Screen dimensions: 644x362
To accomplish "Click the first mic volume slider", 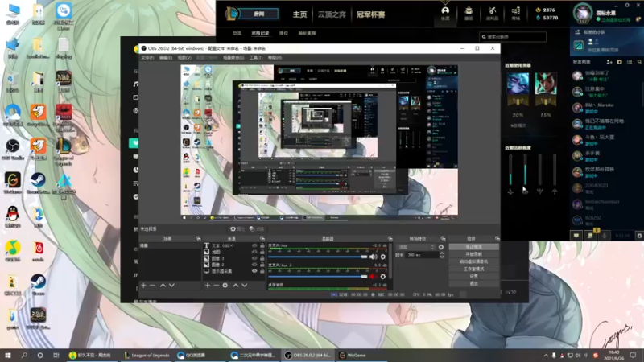I will click(x=318, y=257).
